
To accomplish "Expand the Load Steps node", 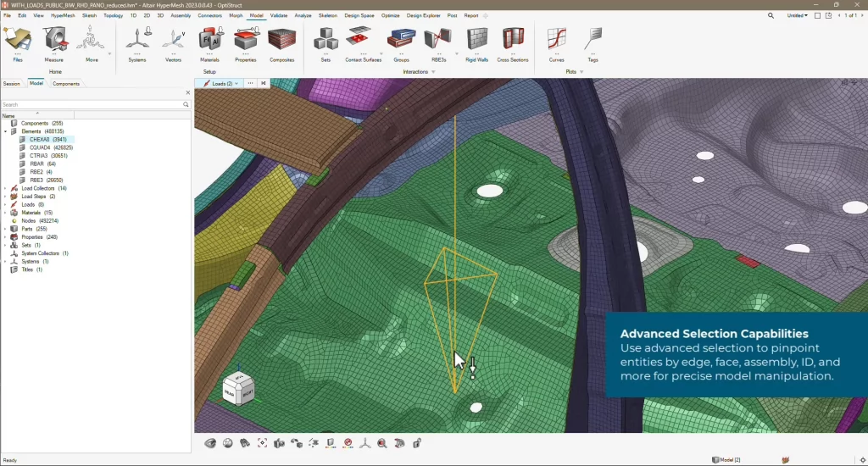I will [6, 197].
